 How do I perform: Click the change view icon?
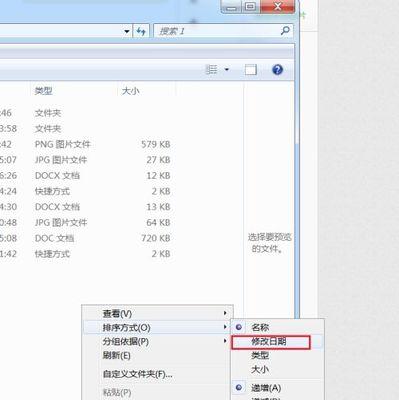point(212,70)
